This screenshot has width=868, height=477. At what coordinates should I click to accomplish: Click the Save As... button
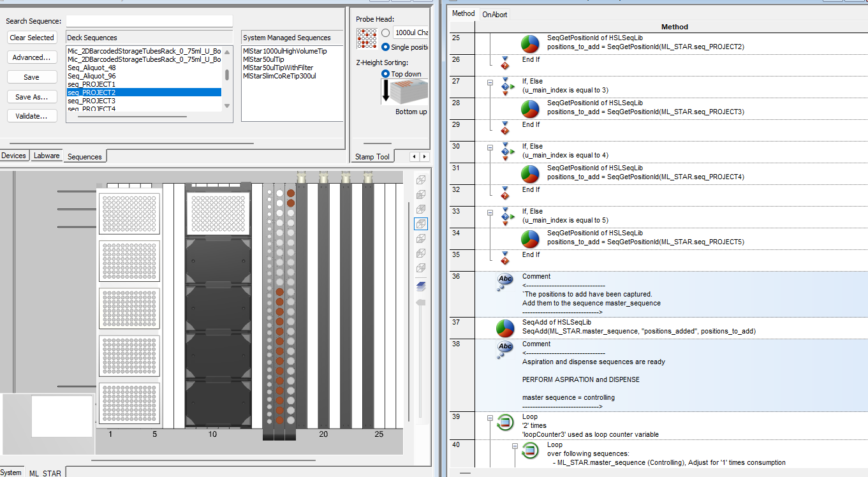point(32,97)
